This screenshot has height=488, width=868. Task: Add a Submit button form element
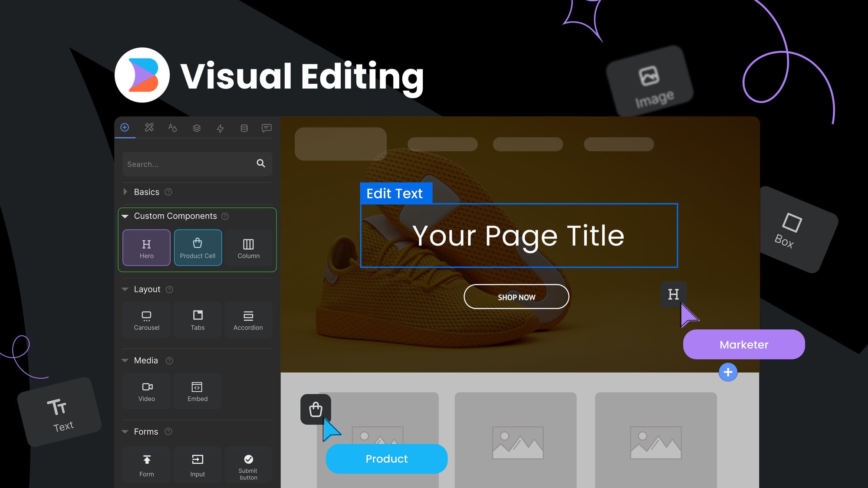(248, 465)
